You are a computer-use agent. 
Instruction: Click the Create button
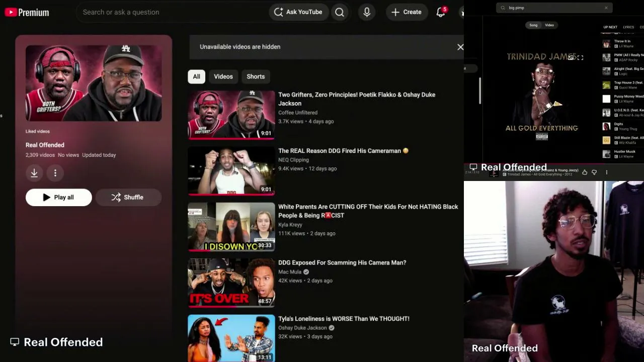[407, 12]
